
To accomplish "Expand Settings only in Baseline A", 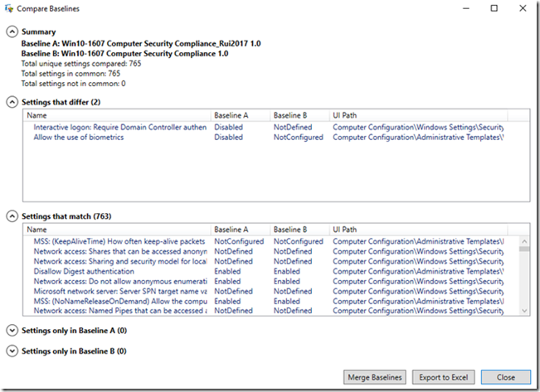I will pos(12,331).
